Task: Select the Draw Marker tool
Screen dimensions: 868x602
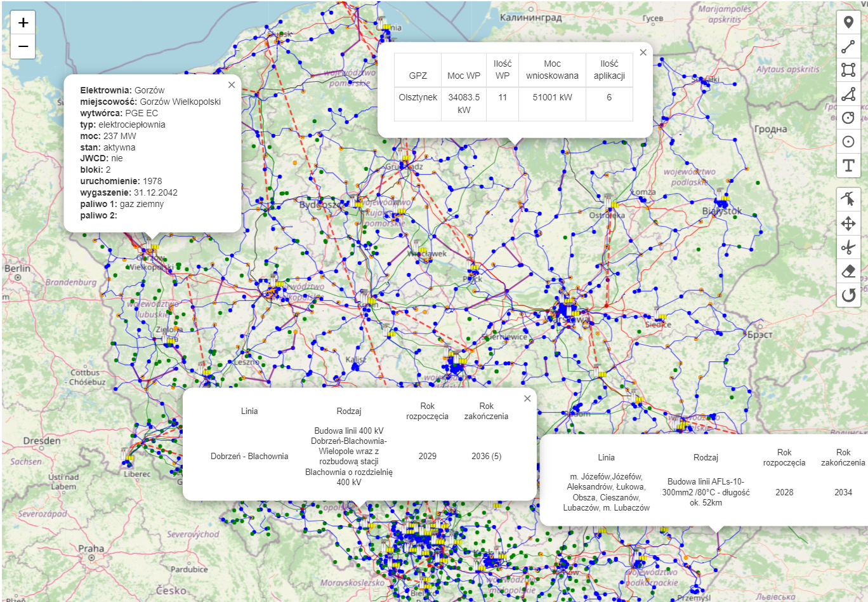Action: (x=848, y=23)
